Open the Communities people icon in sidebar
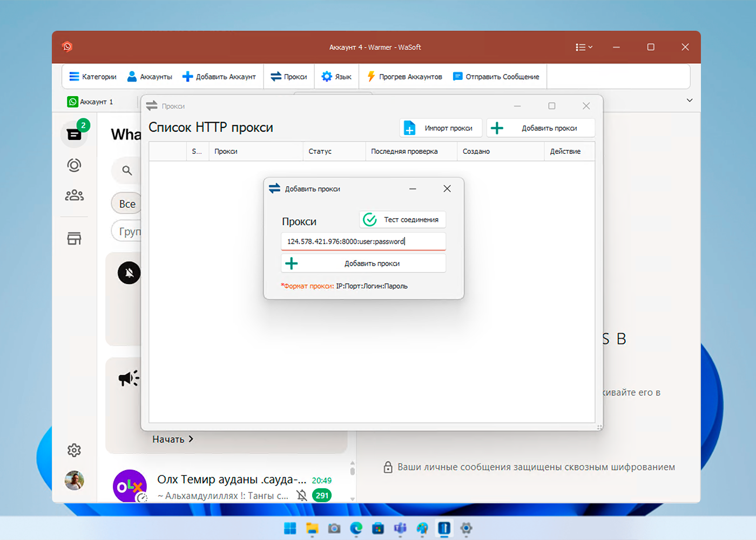This screenshot has height=540, width=756. tap(74, 195)
